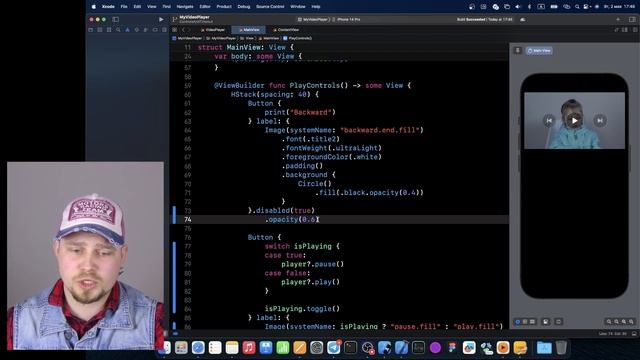Zoom out the canvas
The width and height of the screenshot is (640, 360).
coord(609,322)
